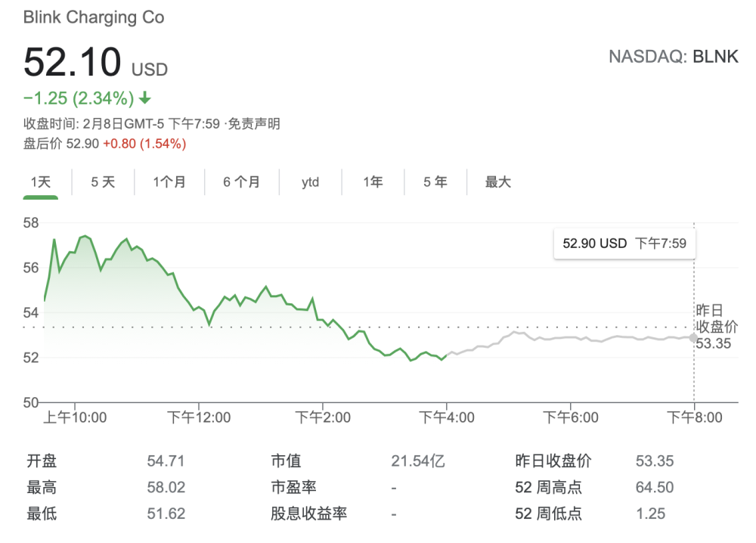Click the 昨日收盘价 label beside the chart
The width and height of the screenshot is (756, 543).
[716, 319]
